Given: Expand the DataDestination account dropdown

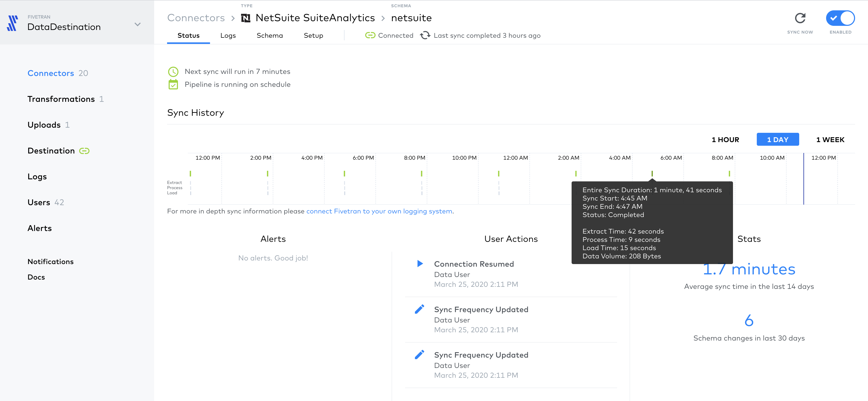Looking at the screenshot, I should (138, 25).
